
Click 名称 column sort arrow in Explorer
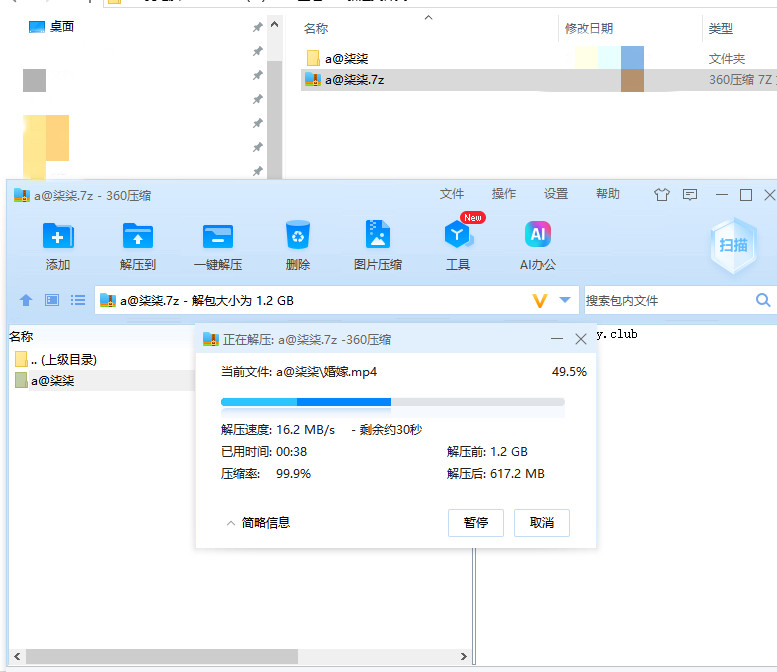coord(429,18)
